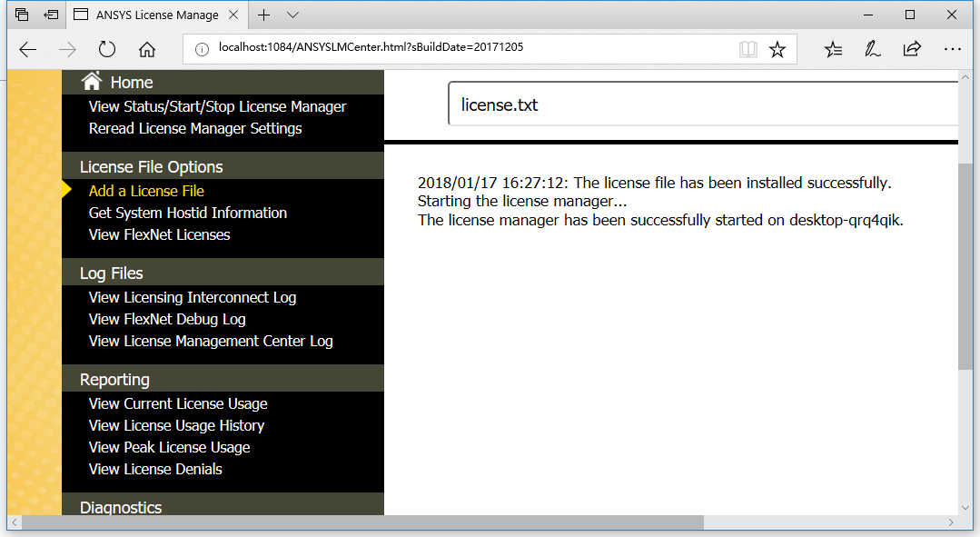Viewport: 980px width, 537px height.
Task: Add page to favorites star icon
Action: click(x=777, y=49)
